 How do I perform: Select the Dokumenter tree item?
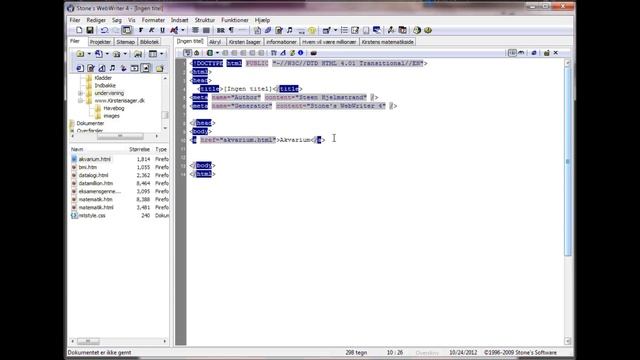90,123
